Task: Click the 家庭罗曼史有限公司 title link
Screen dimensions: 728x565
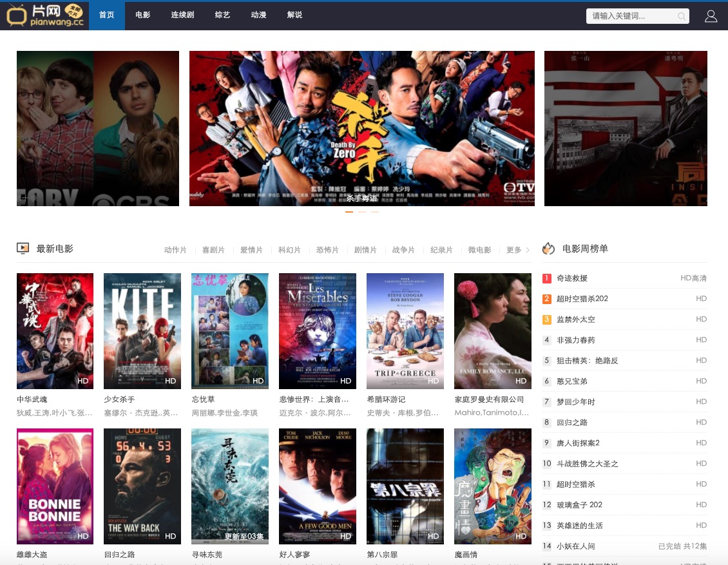Action: (490, 399)
